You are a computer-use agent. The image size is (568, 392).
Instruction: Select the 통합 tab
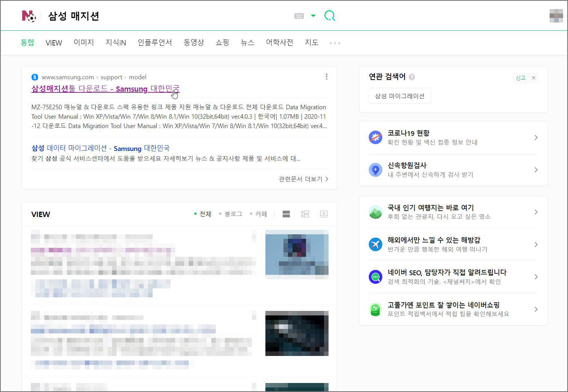click(27, 42)
